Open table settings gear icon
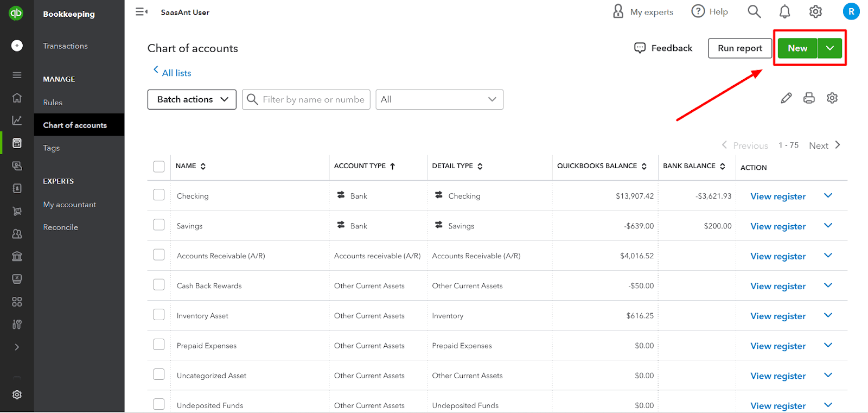Viewport: 868px width, 413px height. click(832, 98)
